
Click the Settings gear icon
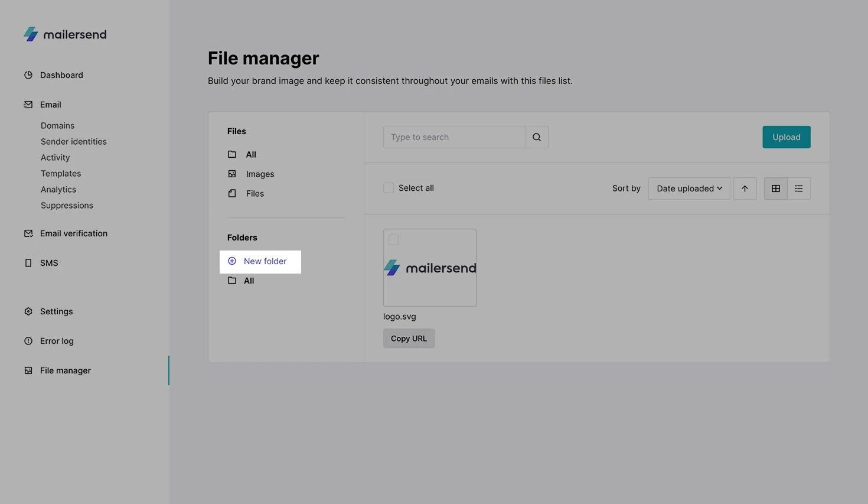28,311
